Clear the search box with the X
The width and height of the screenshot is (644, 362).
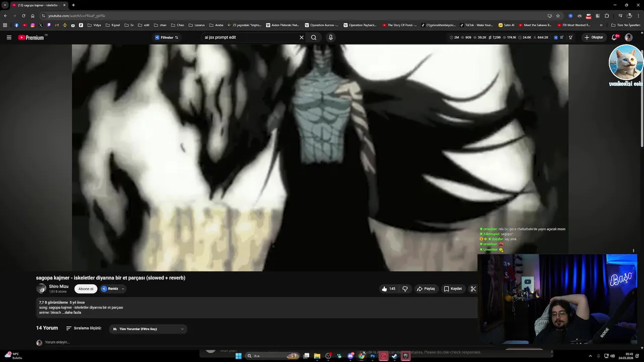(x=301, y=37)
